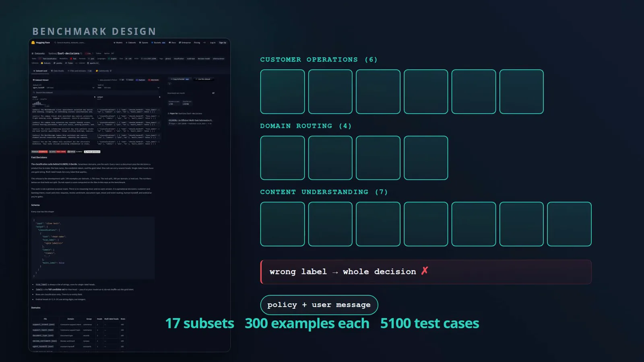Click the '17 subsets' text
This screenshot has height=362, width=644.
click(200, 323)
